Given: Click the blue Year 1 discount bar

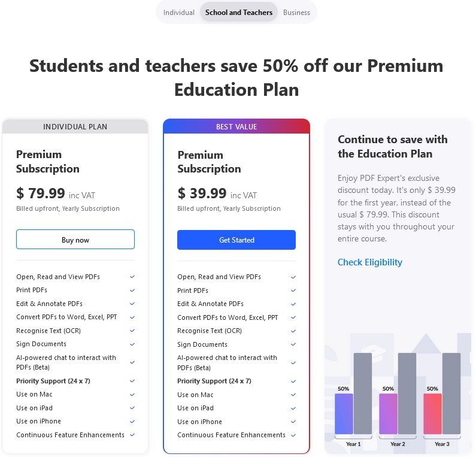Looking at the screenshot, I should pos(344,414).
